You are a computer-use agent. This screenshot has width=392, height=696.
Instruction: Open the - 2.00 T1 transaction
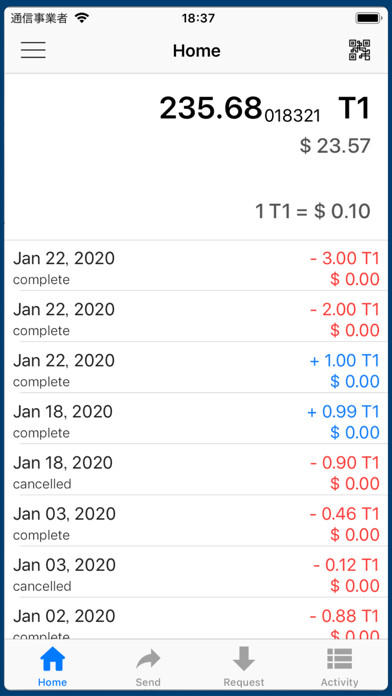196,316
